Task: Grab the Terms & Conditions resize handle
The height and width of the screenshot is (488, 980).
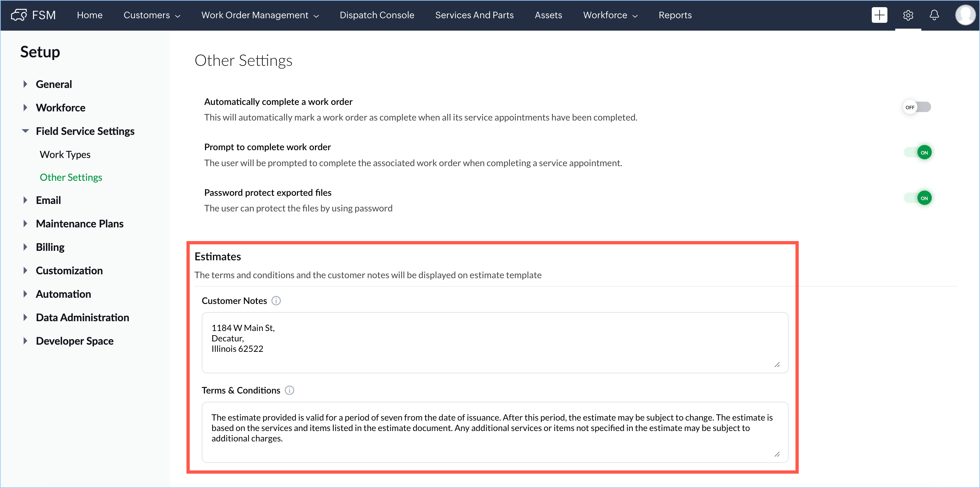Action: tap(777, 454)
